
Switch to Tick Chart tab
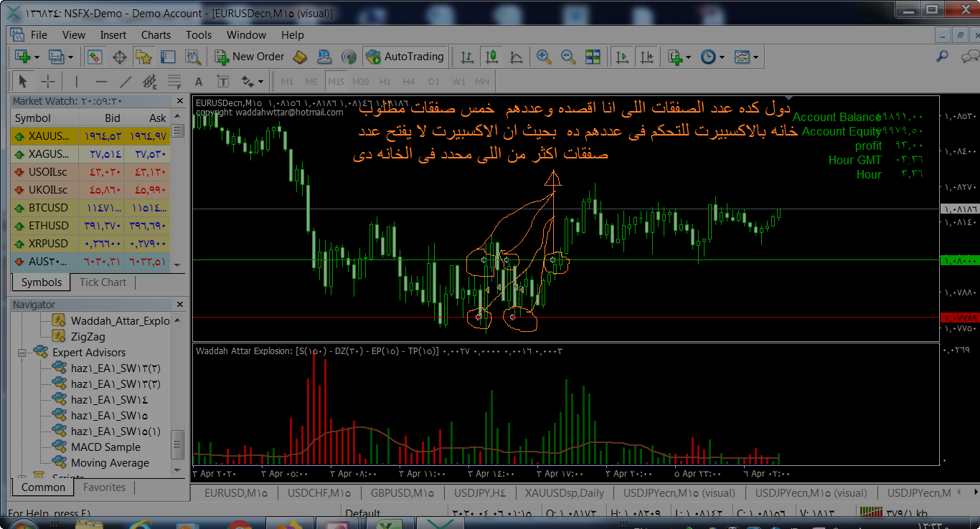tap(103, 282)
